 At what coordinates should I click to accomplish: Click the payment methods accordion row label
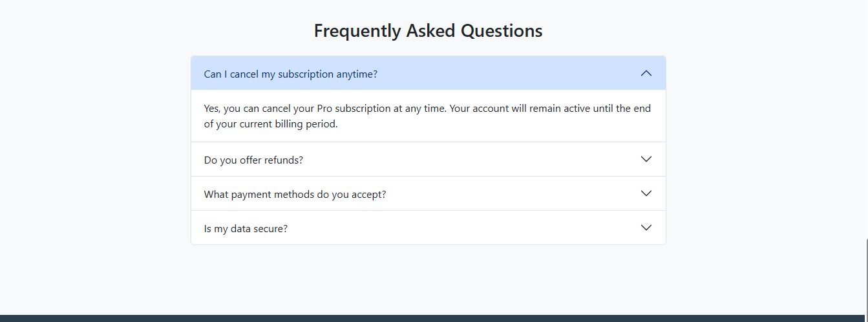point(295,194)
